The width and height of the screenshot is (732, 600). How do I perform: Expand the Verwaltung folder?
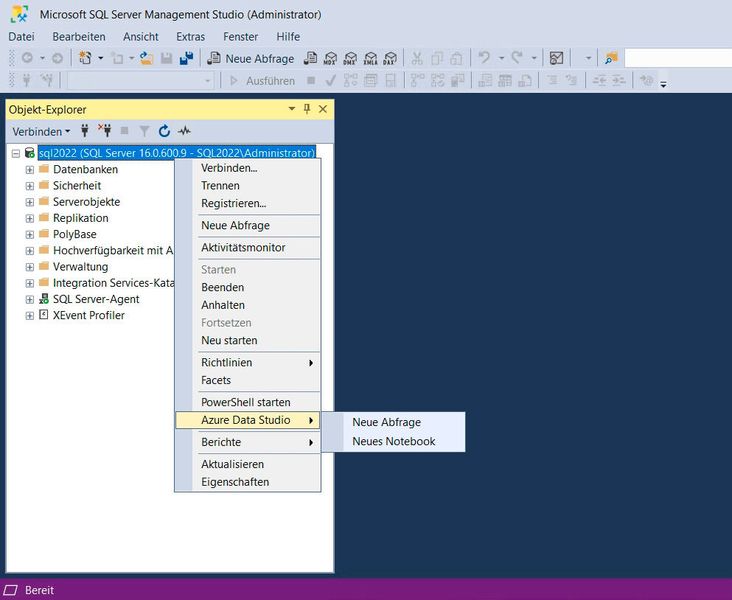[29, 267]
